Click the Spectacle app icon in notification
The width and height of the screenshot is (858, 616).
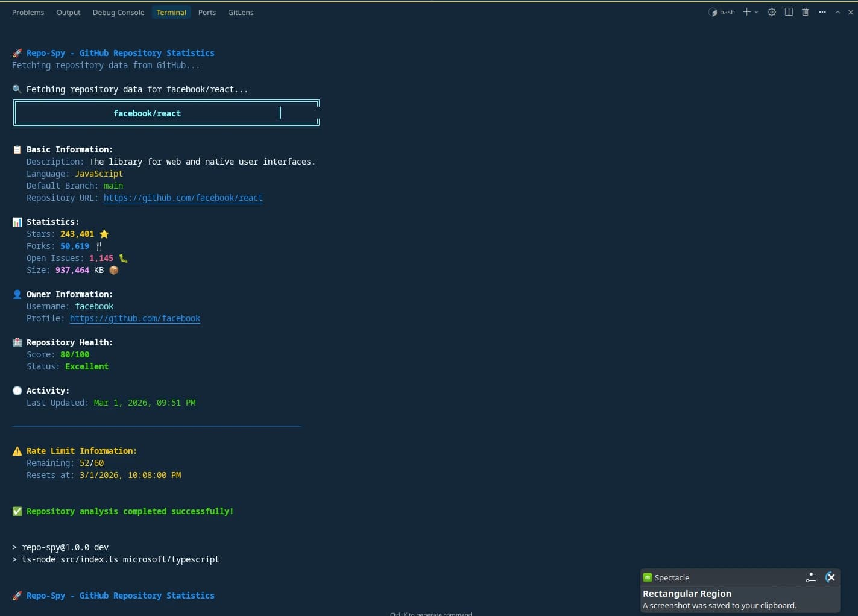(x=648, y=577)
